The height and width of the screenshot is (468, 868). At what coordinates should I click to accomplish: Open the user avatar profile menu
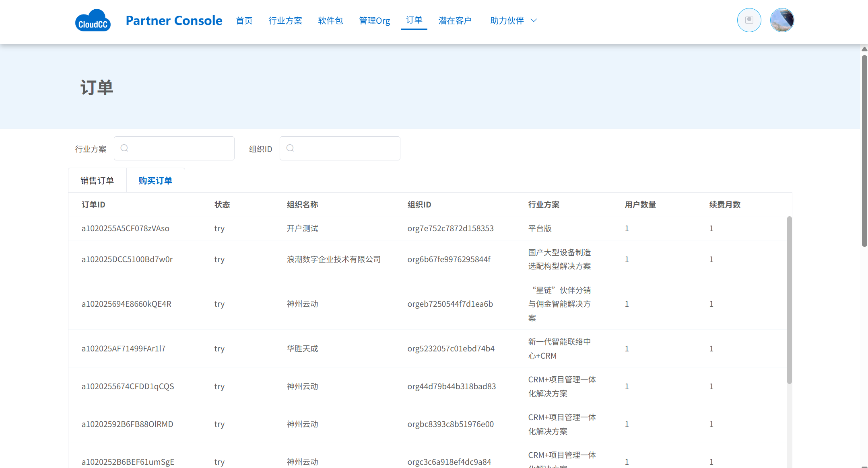(x=781, y=20)
